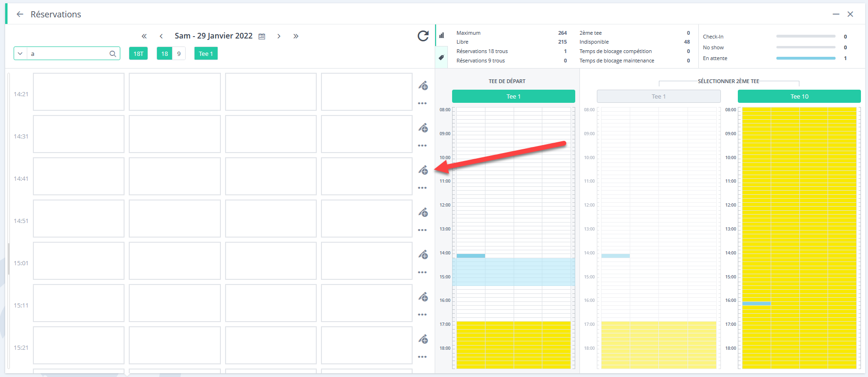Go to the next day
Screen dimensions: 868x377
point(279,36)
